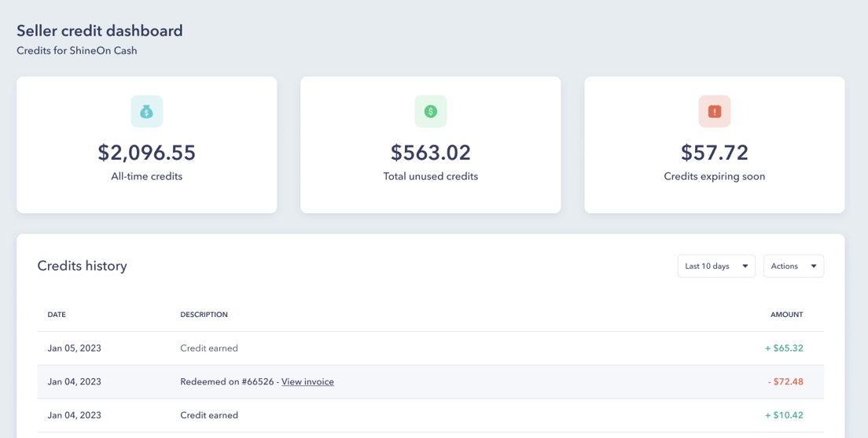Click the money bag icon above All-time credits
This screenshot has width=868, height=438.
[x=147, y=112]
